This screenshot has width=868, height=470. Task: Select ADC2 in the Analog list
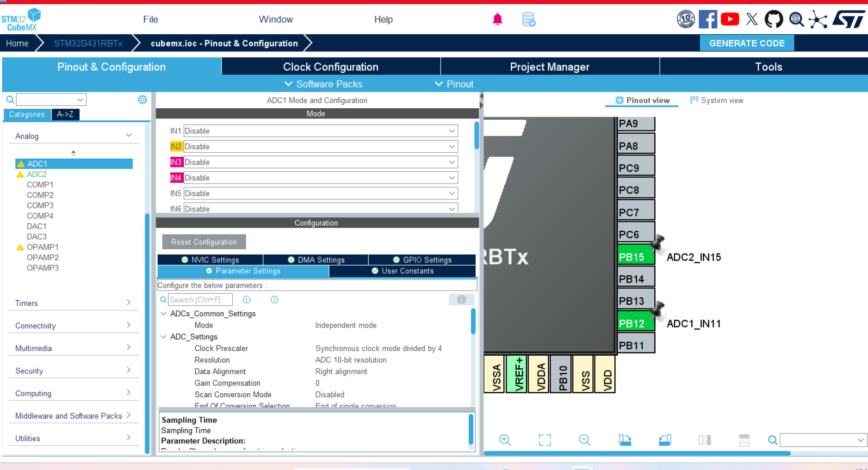[x=37, y=174]
